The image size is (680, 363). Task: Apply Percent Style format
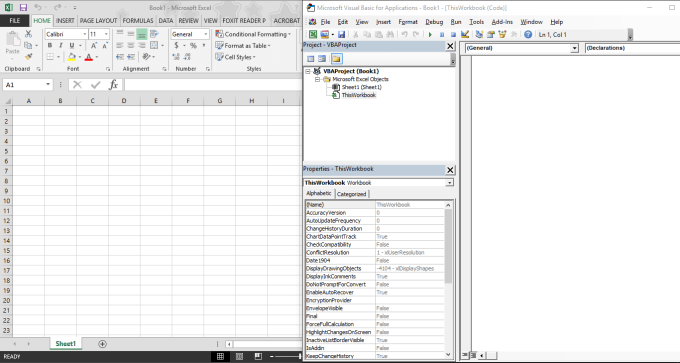(193, 46)
